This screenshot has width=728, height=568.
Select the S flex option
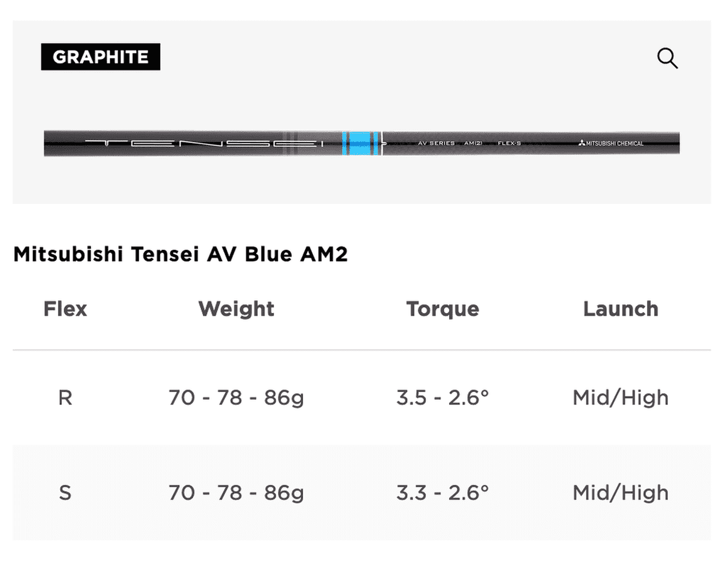65,493
